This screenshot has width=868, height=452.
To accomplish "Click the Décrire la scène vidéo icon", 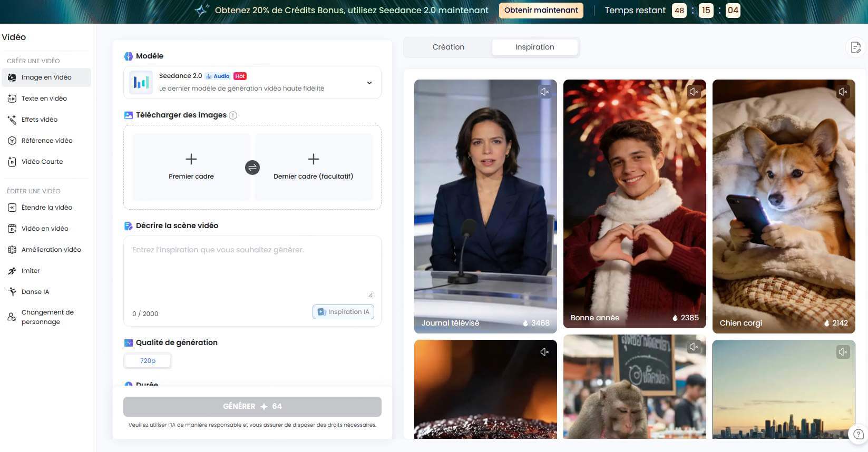I will (128, 226).
